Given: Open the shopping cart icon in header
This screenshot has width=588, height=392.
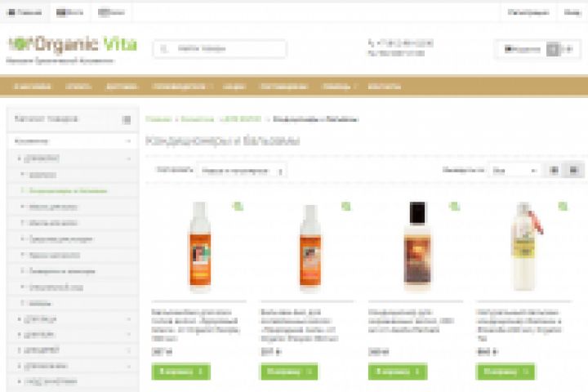Looking at the screenshot, I should (x=553, y=49).
